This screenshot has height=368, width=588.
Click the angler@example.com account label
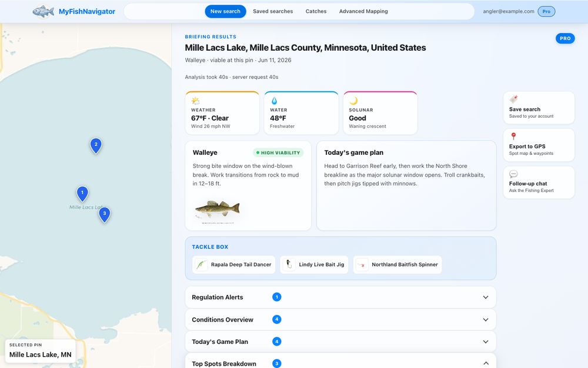pos(509,11)
